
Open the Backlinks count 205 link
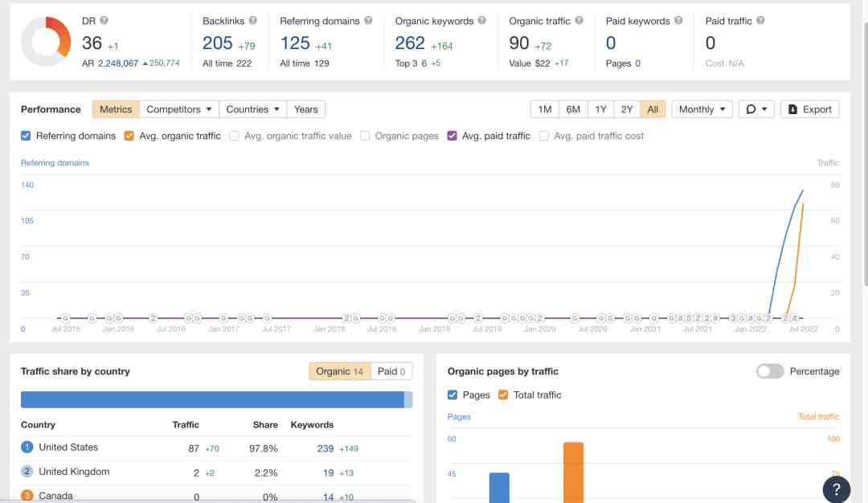218,43
